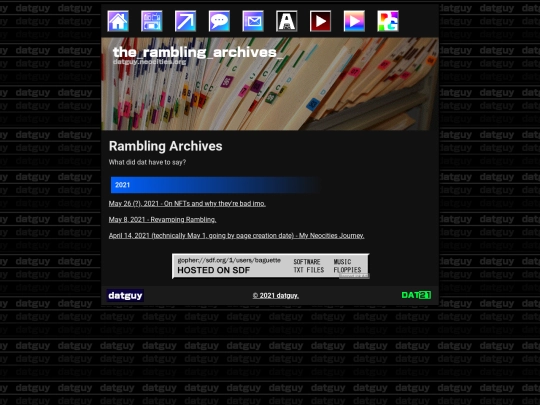The width and height of the screenshot is (540, 405).
Task: Click the green DAT21 badge
Action: point(416,295)
